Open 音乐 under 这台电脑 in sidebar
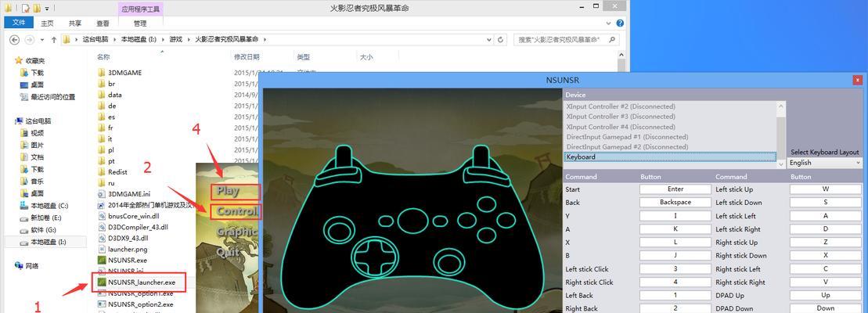 coord(37,182)
